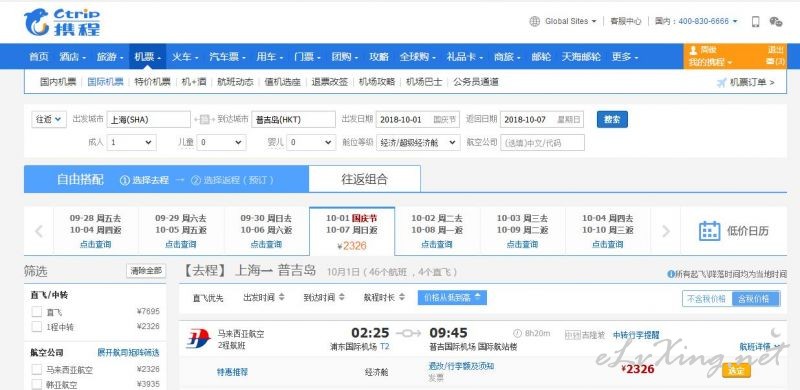Expand the Global Sites dropdown
The image size is (800, 390).
tap(594, 21)
